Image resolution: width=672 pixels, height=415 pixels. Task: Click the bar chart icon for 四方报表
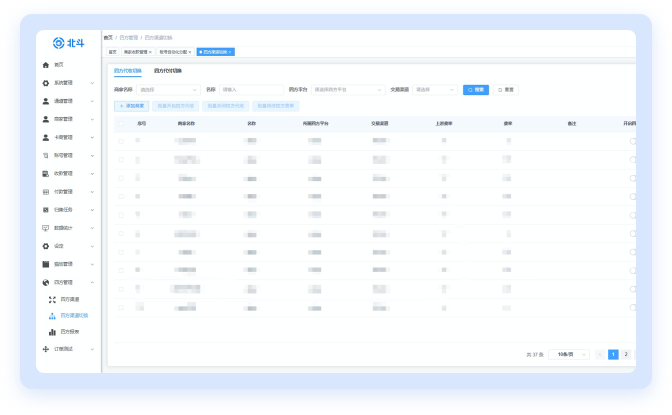52,331
